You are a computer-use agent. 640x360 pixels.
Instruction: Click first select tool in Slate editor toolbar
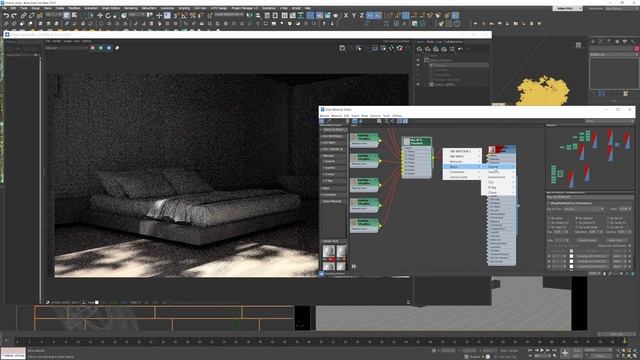322,121
